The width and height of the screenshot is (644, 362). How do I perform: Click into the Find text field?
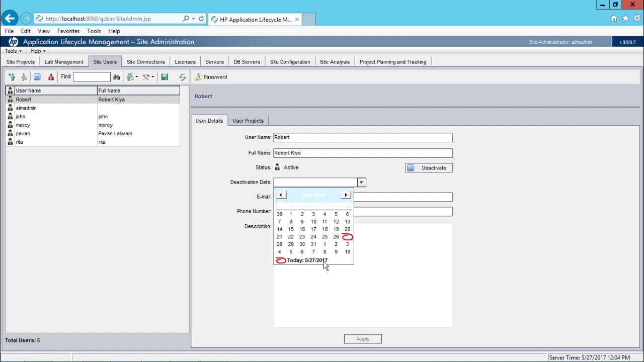pyautogui.click(x=92, y=76)
